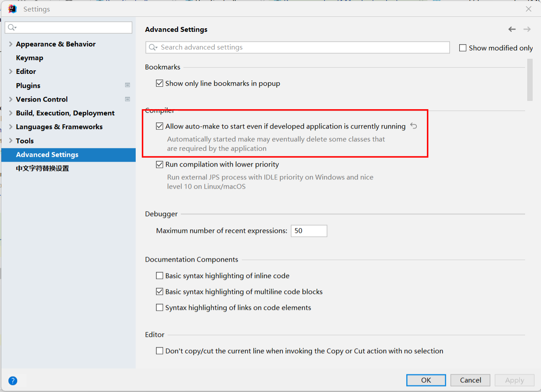Open help via the question mark icon

(x=13, y=380)
